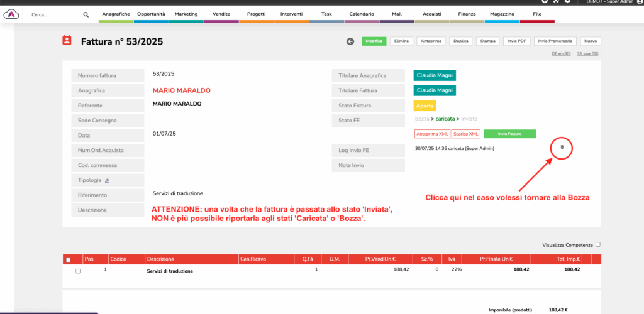Toggle the select-all checkbox in table header
Screen dimensions: 644x314
[x=68, y=259]
